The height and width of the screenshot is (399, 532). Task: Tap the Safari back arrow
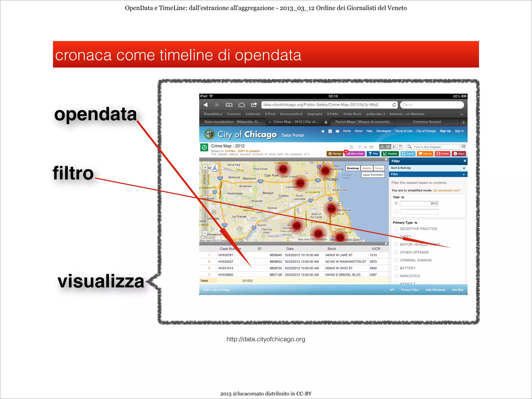tap(205, 105)
